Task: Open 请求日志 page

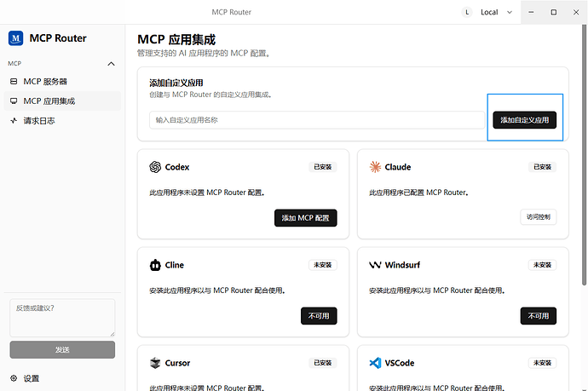Action: 62,121
